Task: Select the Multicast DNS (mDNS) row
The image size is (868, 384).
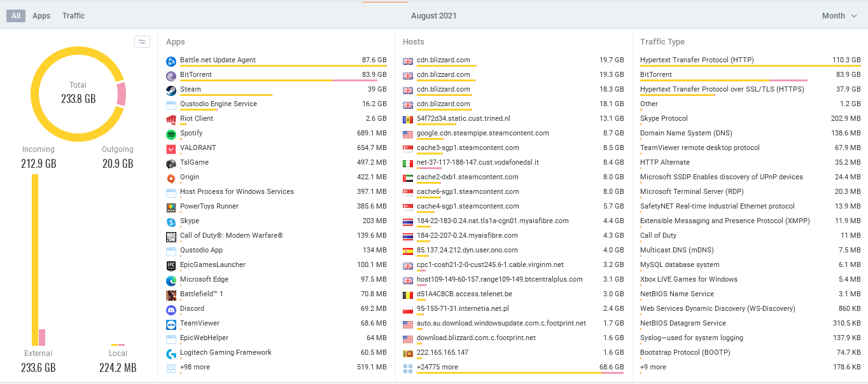Action: coord(750,250)
